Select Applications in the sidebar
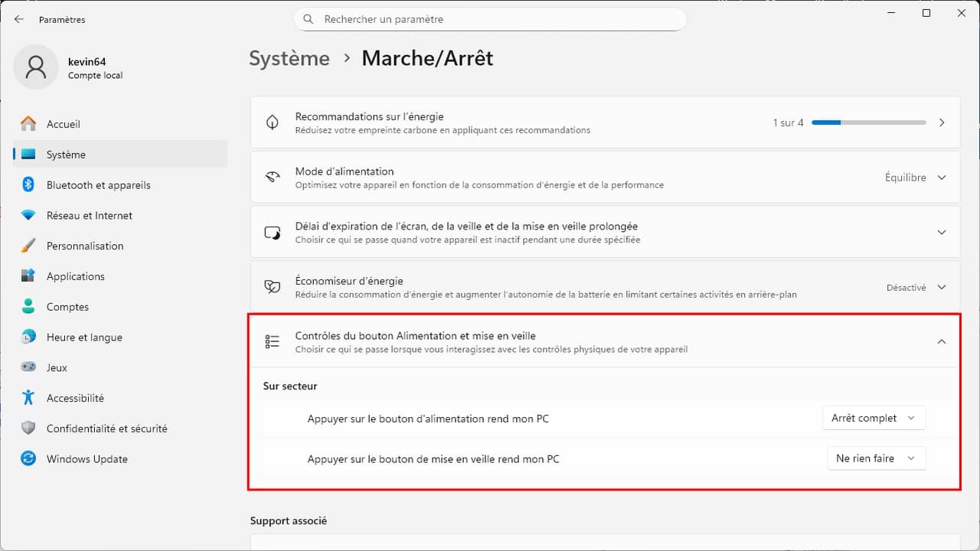This screenshot has height=551, width=980. click(x=75, y=276)
